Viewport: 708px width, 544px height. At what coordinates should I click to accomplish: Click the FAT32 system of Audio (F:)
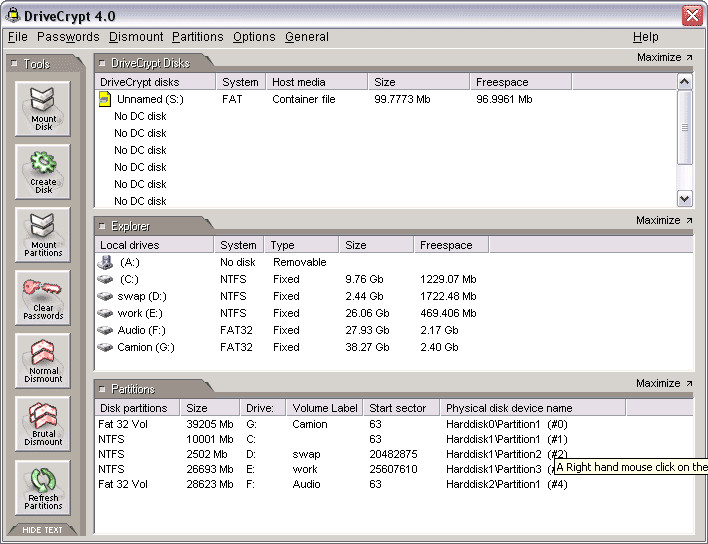236,330
